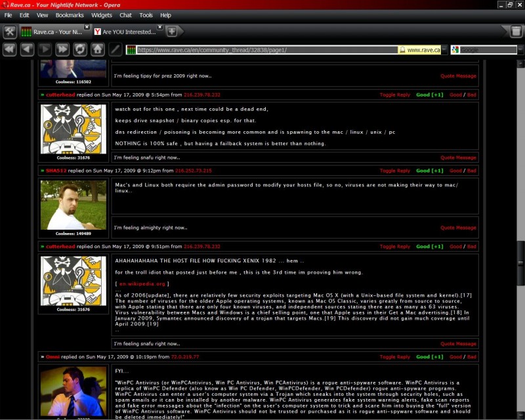This screenshot has width=525, height=420.
Task: Quote Message on SHA512's almighty post
Action: [458, 228]
